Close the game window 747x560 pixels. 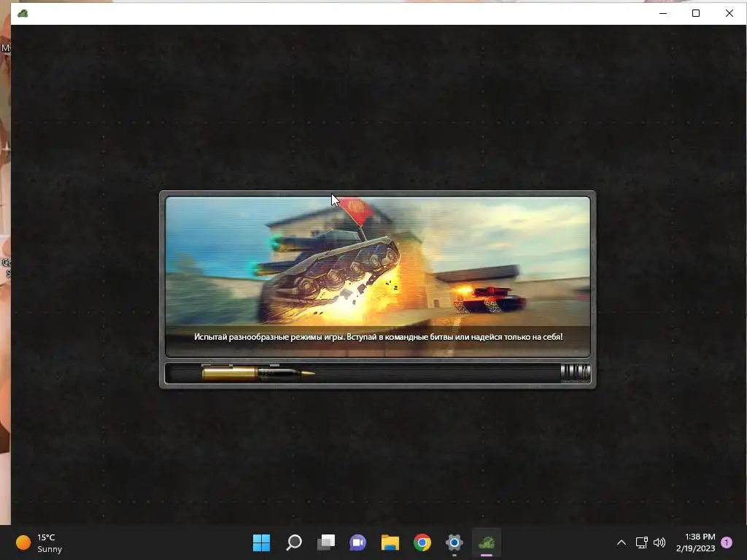click(x=729, y=13)
